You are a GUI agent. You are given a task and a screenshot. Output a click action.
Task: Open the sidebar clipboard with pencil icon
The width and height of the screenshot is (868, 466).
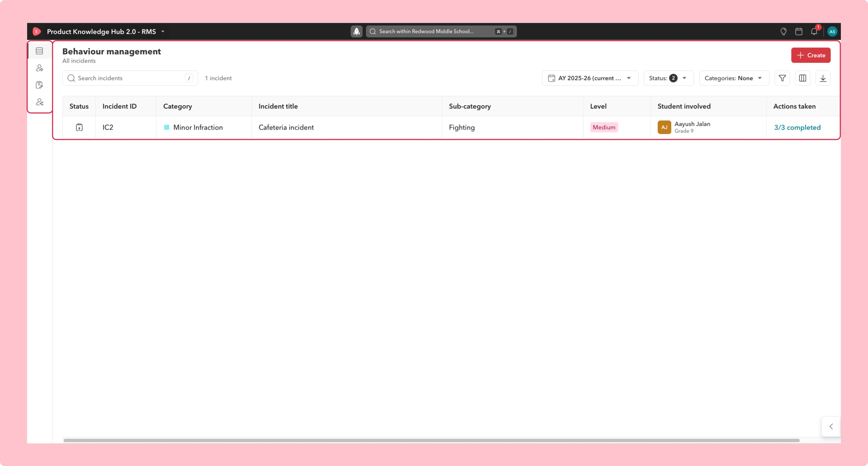pyautogui.click(x=39, y=85)
